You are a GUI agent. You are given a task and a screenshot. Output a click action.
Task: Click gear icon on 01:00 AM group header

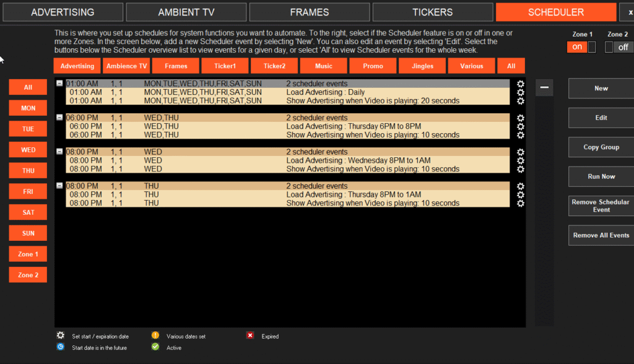[520, 84]
